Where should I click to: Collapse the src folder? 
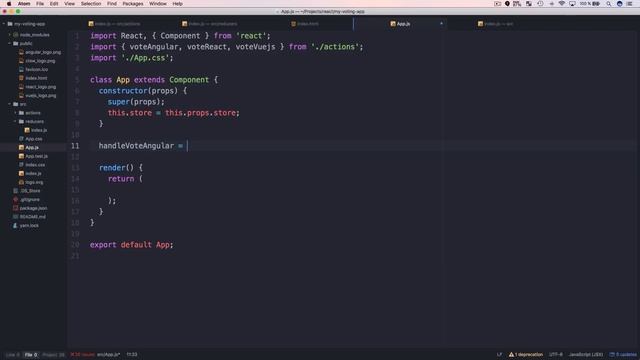10,104
